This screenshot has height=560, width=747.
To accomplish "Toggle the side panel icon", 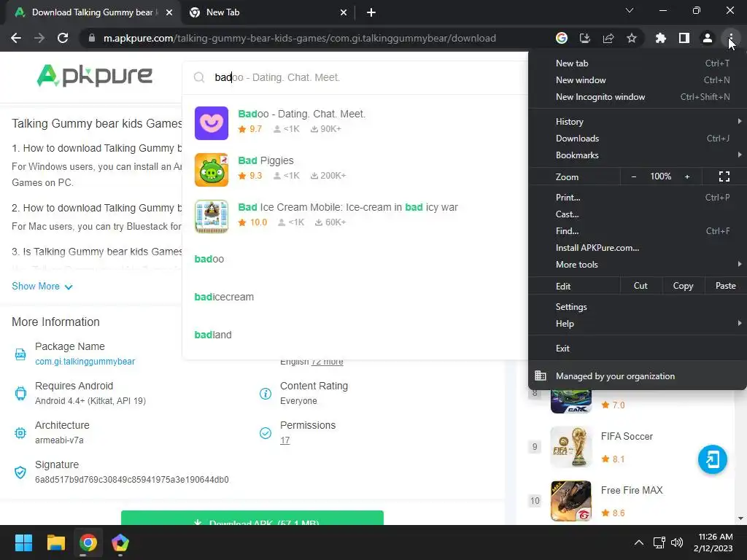I will pos(684,38).
